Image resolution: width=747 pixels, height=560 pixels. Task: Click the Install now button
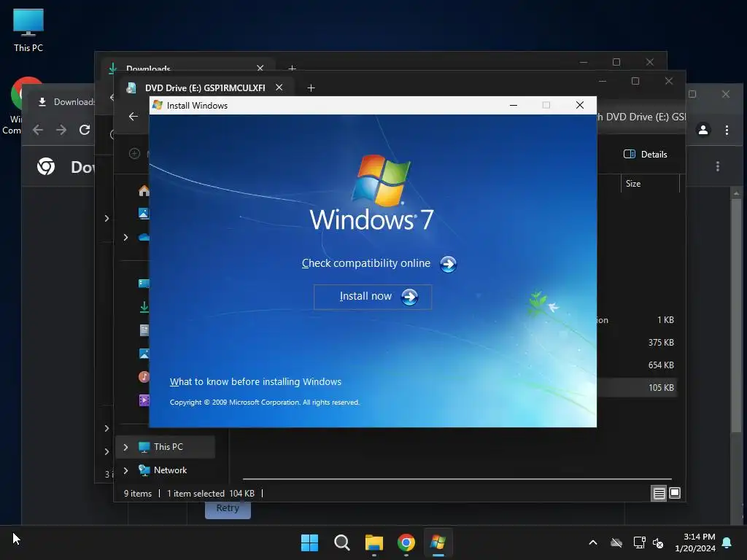point(373,297)
